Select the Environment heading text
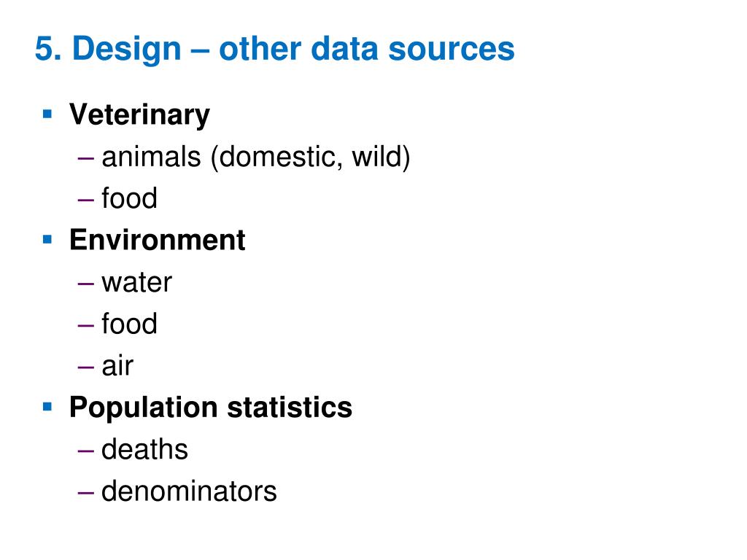 (x=158, y=239)
